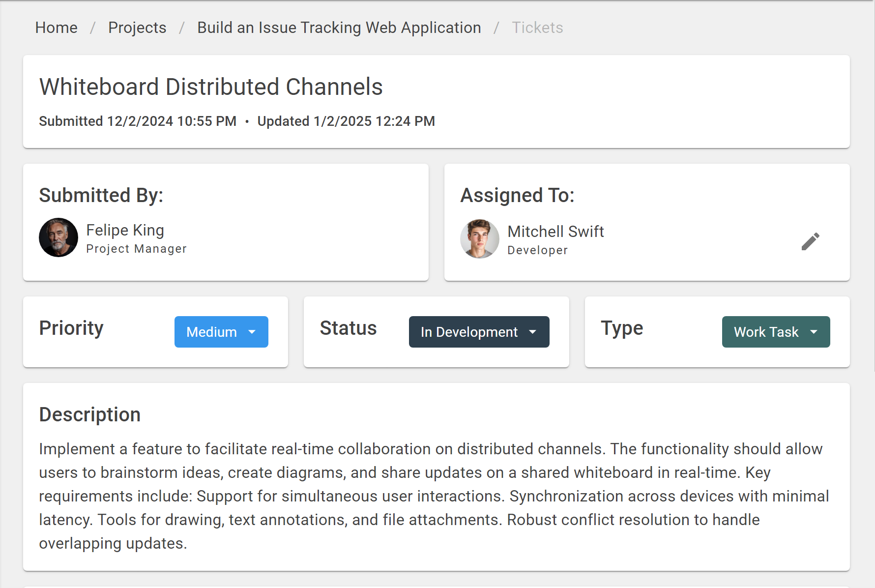Open the Medium priority dropdown
Image resolution: width=875 pixels, height=588 pixels.
tap(221, 332)
